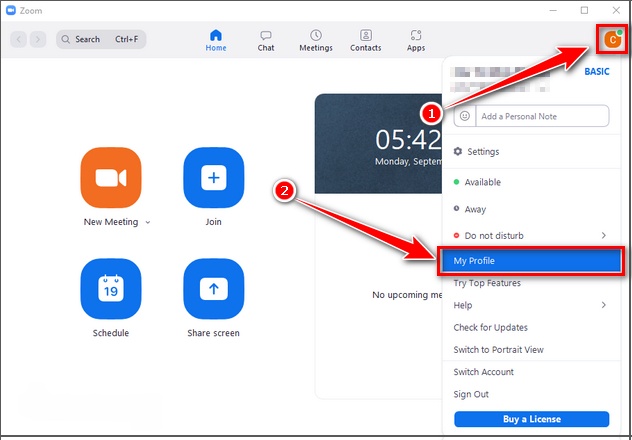632x440 pixels.
Task: Expand the Do not disturb submenu arrow
Action: 603,235
